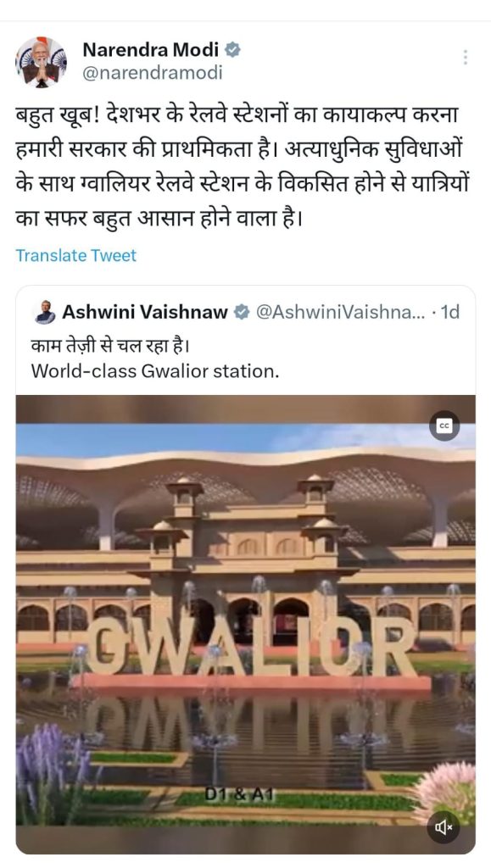Click the D1 & A1 caption on video
The width and height of the screenshot is (491, 868).
point(239,793)
